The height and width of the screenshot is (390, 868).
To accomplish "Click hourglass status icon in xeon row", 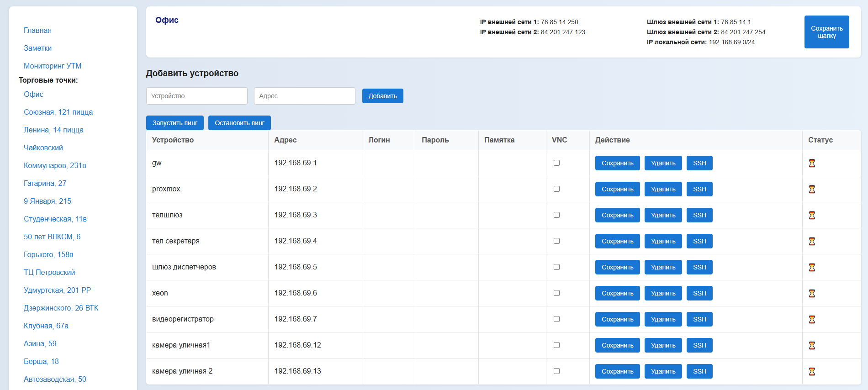I will click(x=812, y=293).
